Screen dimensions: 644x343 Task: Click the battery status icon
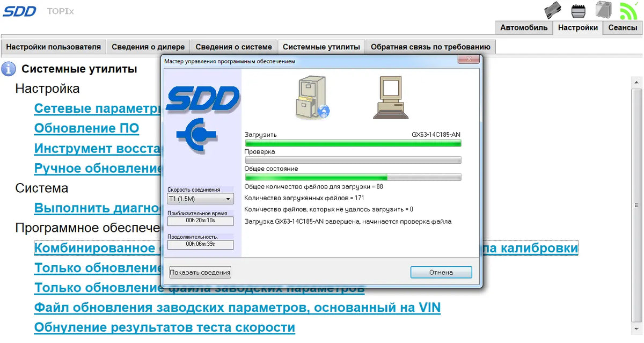click(x=603, y=10)
